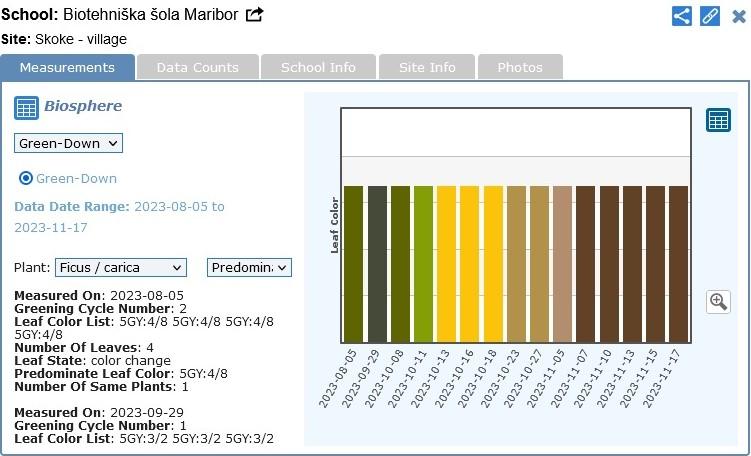
Task: Click the Biosphere heading link
Action: click(x=83, y=106)
